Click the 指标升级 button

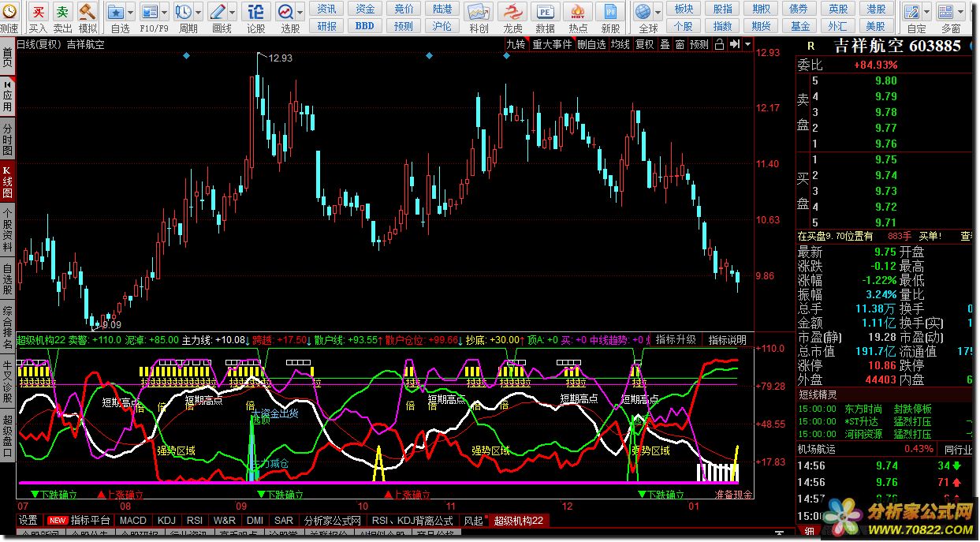pos(676,340)
